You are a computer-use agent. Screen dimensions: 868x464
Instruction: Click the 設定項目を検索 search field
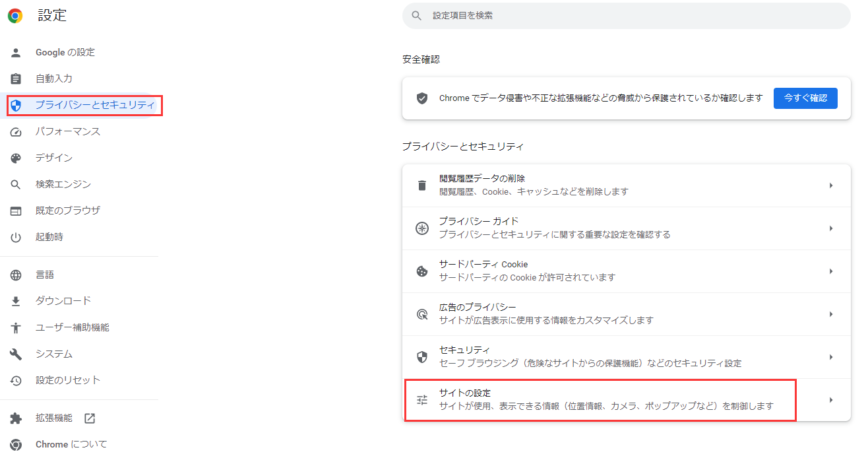(x=627, y=15)
